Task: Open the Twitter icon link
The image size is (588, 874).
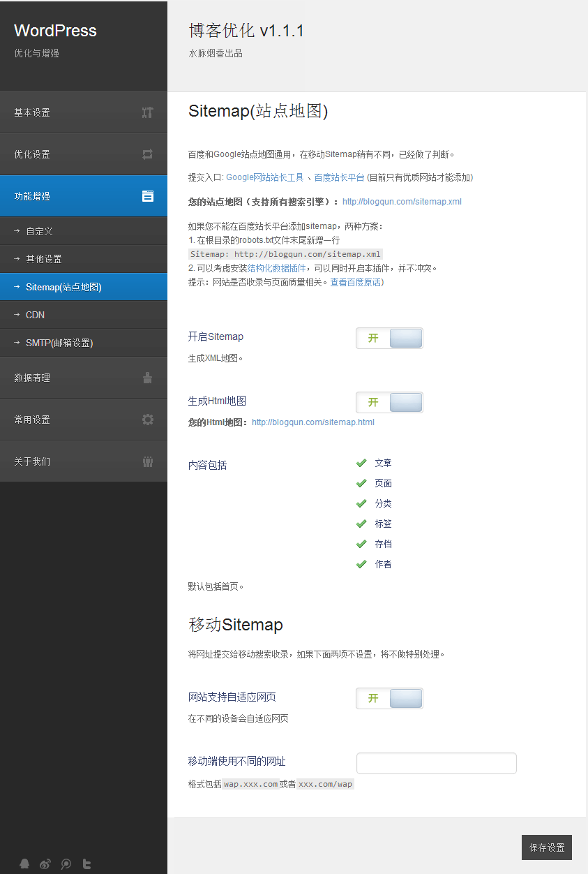Action: (x=87, y=864)
